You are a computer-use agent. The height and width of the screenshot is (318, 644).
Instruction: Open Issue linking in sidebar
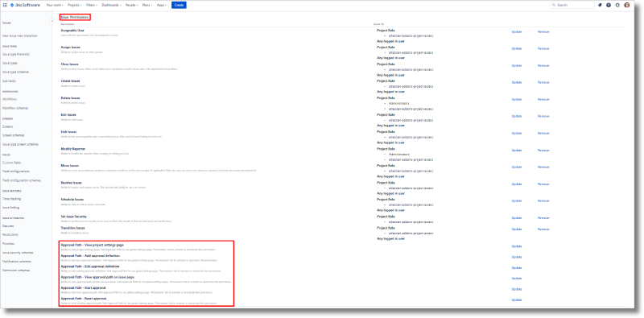(x=10, y=208)
